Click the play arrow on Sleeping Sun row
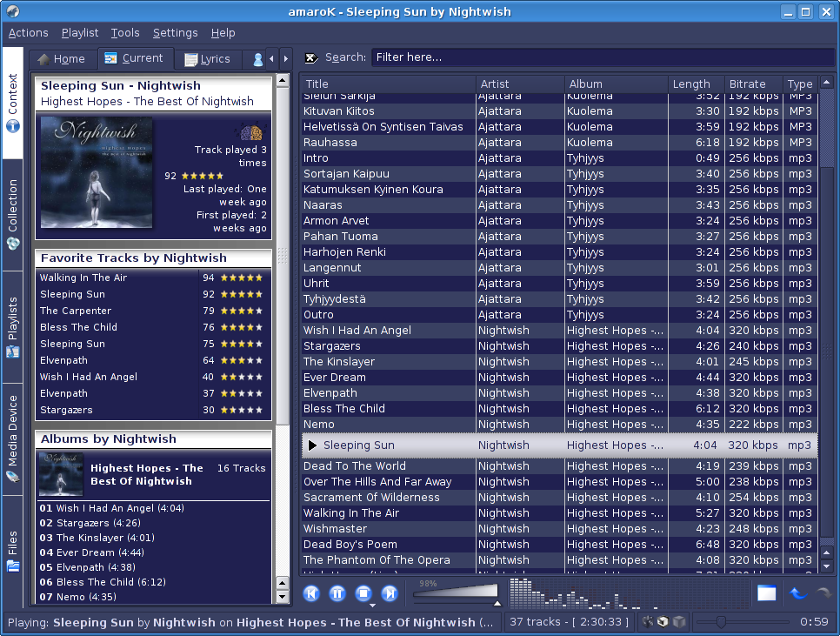 (x=312, y=445)
